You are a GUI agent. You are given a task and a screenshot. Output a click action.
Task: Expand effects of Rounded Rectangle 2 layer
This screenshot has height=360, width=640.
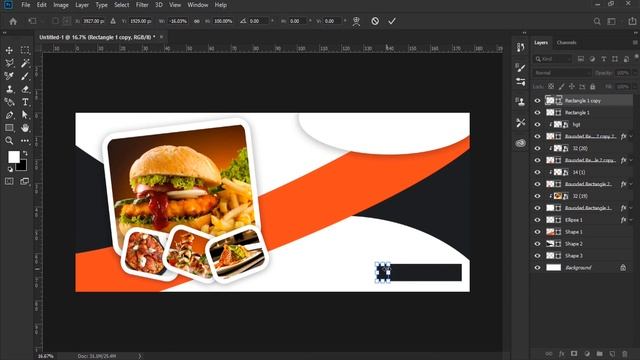(631, 184)
